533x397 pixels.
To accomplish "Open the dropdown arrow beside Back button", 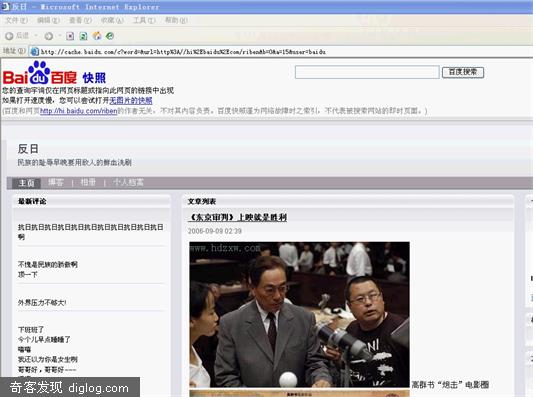I will (x=36, y=36).
